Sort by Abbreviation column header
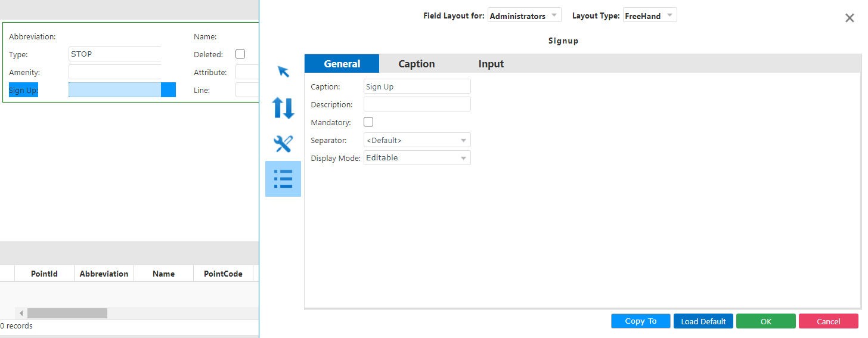The width and height of the screenshot is (868, 338). coord(104,274)
